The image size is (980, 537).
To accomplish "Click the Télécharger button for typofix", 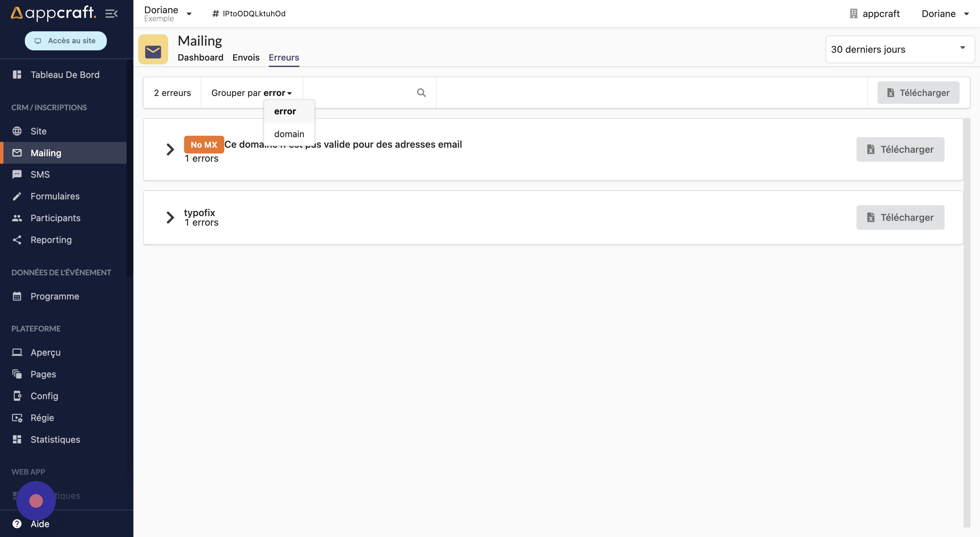I will pyautogui.click(x=900, y=217).
